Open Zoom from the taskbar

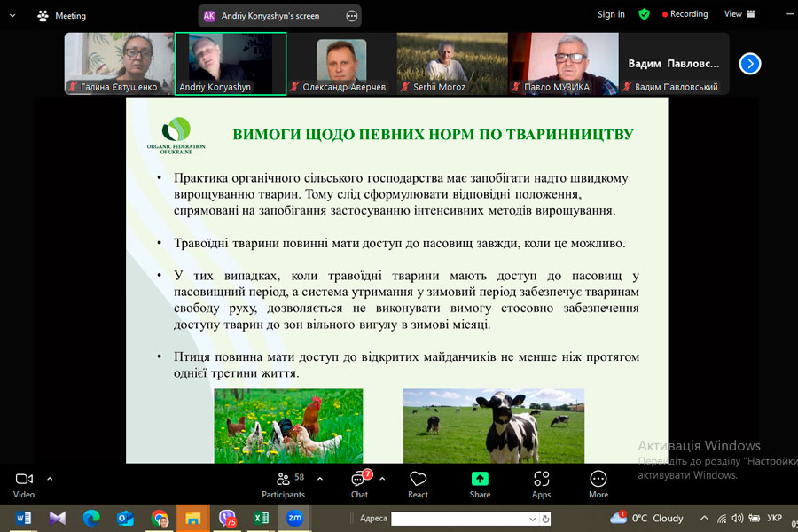[294, 518]
